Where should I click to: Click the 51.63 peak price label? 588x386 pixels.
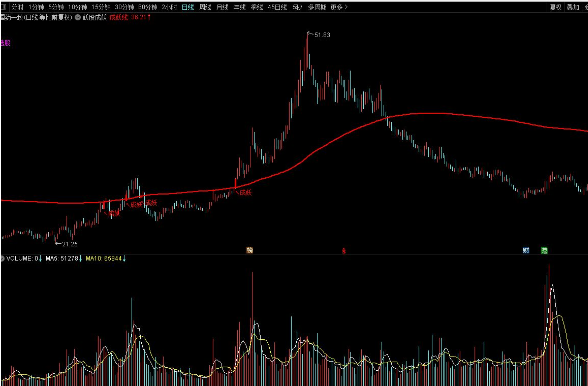click(322, 35)
